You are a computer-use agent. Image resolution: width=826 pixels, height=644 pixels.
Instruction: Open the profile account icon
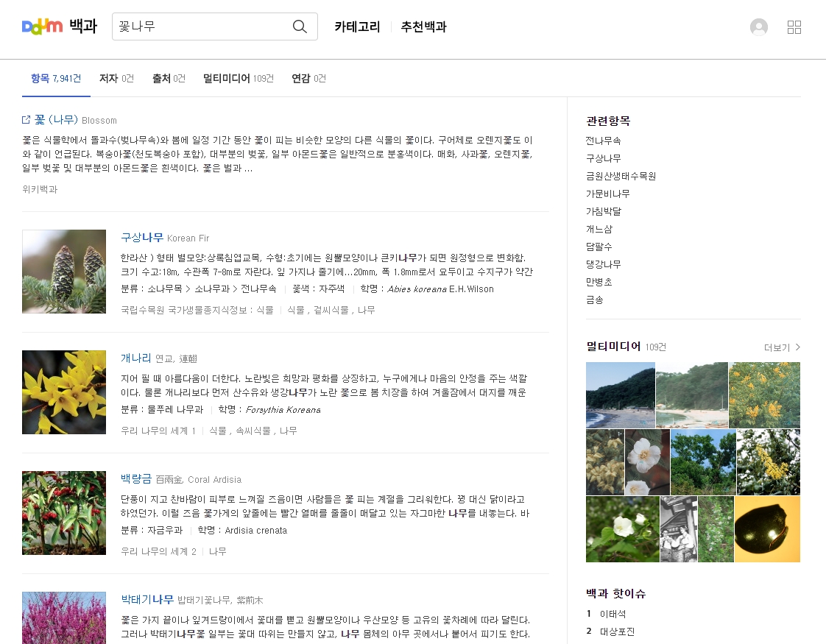coord(758,27)
